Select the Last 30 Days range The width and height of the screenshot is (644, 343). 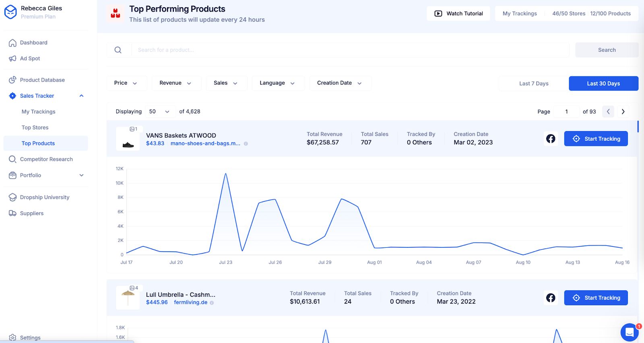click(x=603, y=84)
